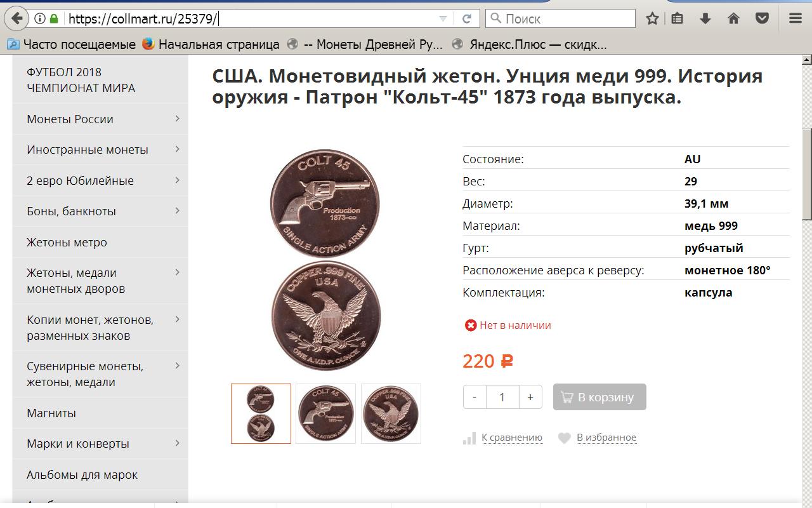Click the В корзину button

pos(599,397)
